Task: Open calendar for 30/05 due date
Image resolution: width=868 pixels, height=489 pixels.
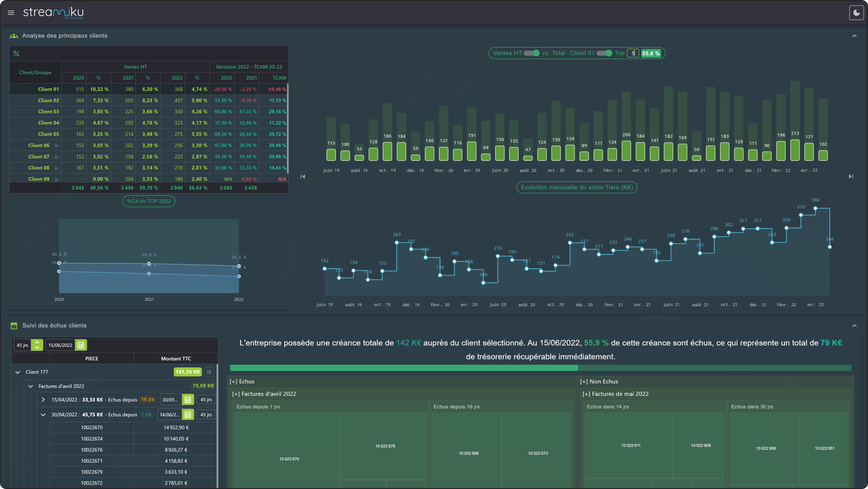Action: [188, 400]
